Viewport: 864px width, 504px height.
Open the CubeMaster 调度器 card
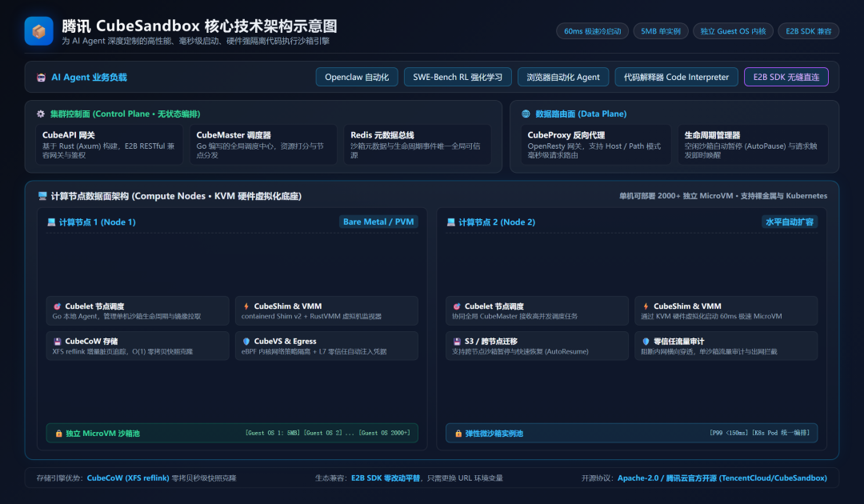click(x=263, y=144)
